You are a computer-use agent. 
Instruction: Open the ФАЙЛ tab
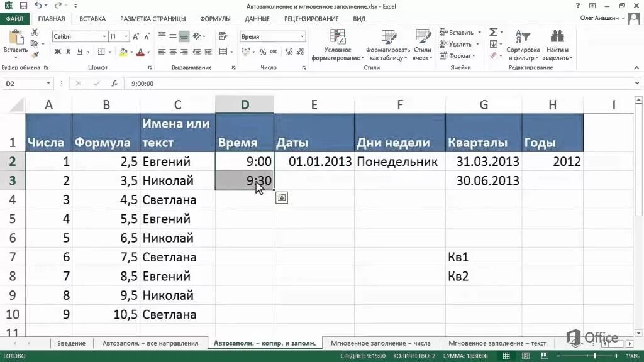click(14, 19)
